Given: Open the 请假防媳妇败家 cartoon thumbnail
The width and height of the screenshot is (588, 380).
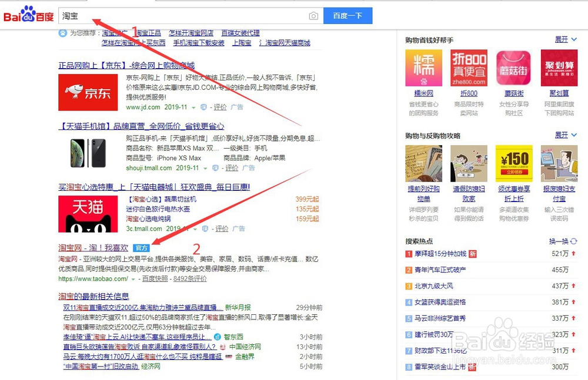Looking at the screenshot, I should click(x=469, y=163).
